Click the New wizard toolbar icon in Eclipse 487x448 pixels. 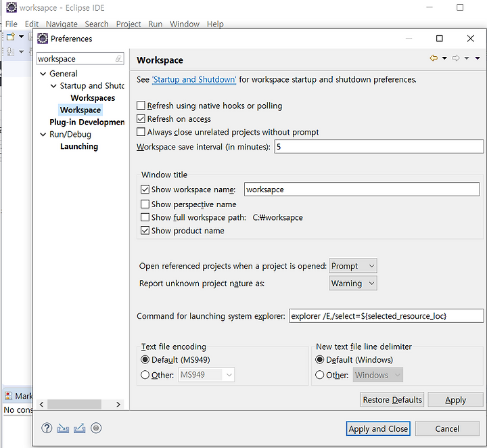pos(11,37)
